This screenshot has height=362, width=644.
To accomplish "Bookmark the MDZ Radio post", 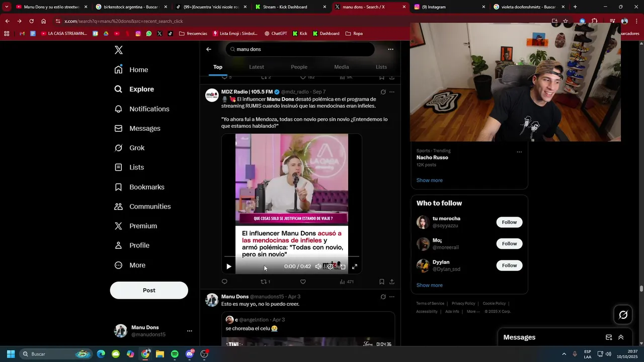I will click(x=382, y=282).
